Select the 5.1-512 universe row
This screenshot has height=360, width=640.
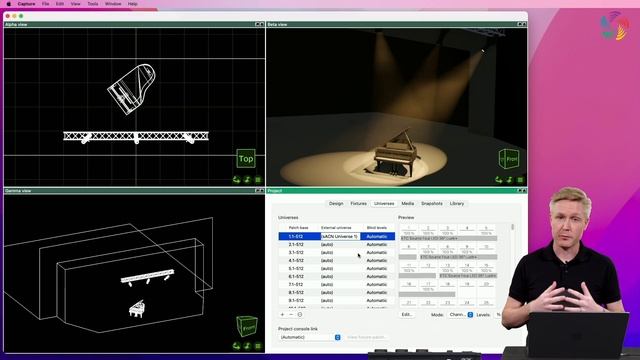[x=337, y=269]
